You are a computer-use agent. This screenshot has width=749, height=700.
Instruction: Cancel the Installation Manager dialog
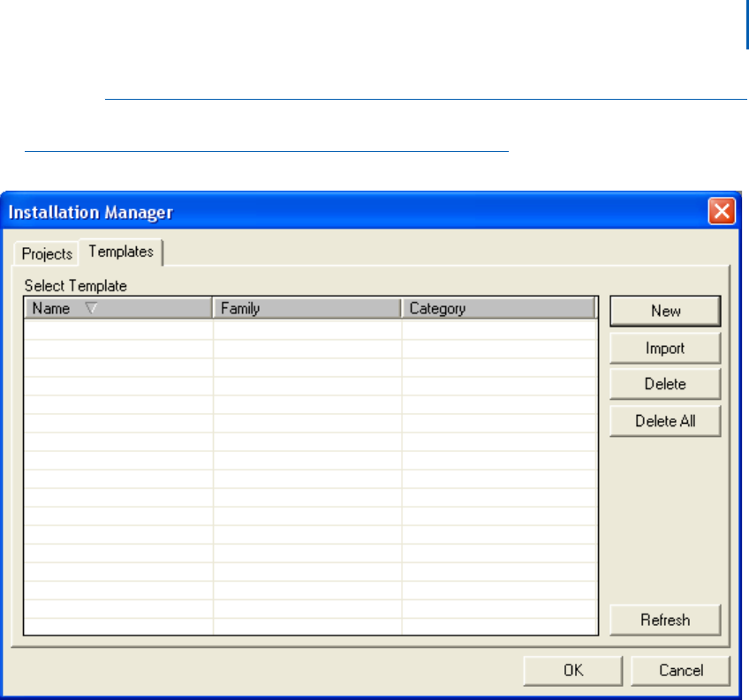point(681,670)
